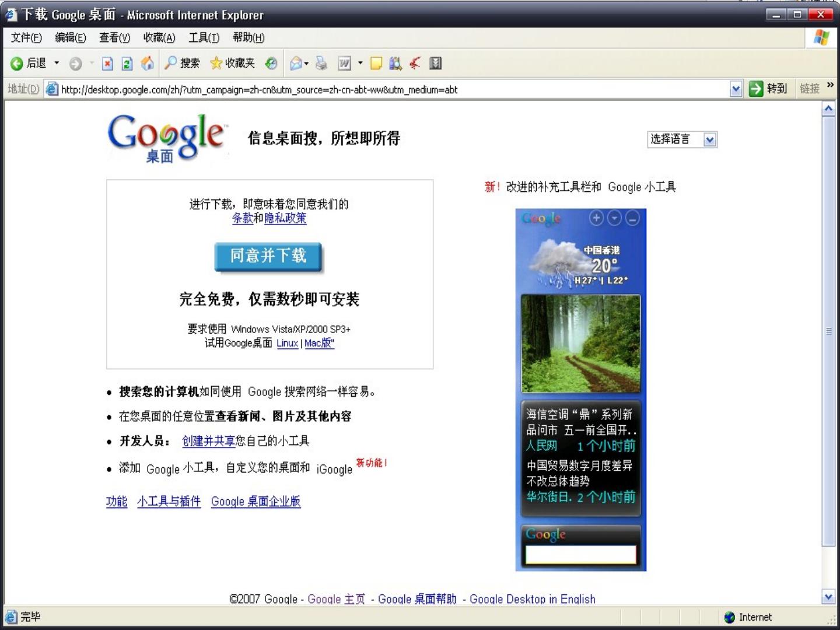Image resolution: width=840 pixels, height=630 pixels.
Task: Click the forest photo thumbnail in the sidebar
Action: pos(580,344)
